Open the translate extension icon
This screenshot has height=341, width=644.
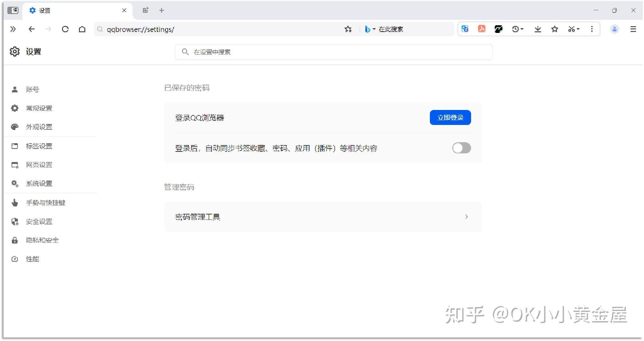coord(465,29)
